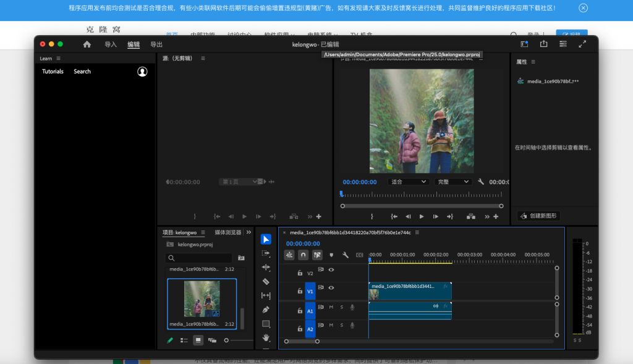
Task: Toggle Linked Selection in timeline
Action: point(317,255)
